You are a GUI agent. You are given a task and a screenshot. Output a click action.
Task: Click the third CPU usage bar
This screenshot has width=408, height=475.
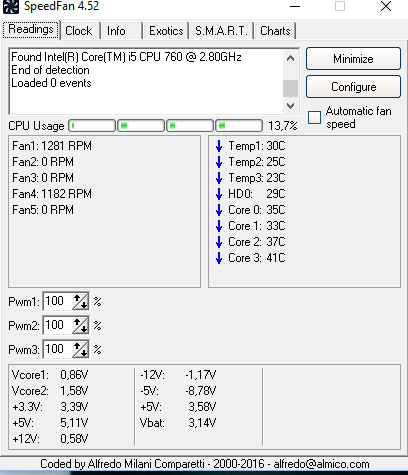coord(190,126)
